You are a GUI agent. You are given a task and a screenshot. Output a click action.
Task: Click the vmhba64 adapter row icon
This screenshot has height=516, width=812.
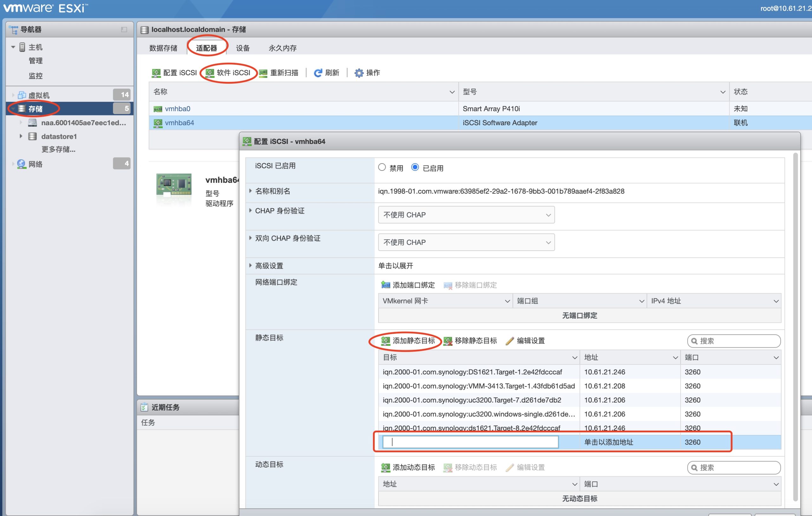158,123
